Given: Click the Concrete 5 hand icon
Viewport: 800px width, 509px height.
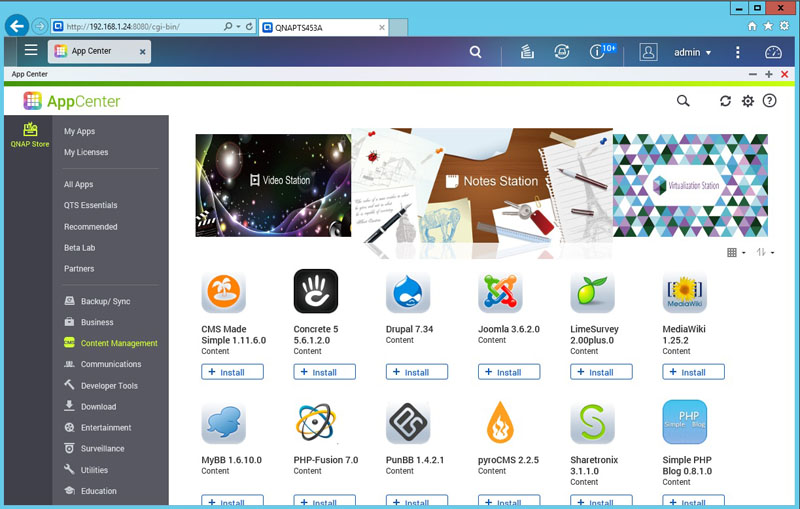Looking at the screenshot, I should coord(316,291).
